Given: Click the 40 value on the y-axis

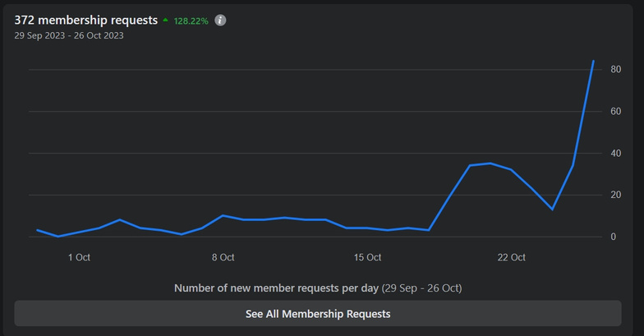Looking at the screenshot, I should [616, 153].
